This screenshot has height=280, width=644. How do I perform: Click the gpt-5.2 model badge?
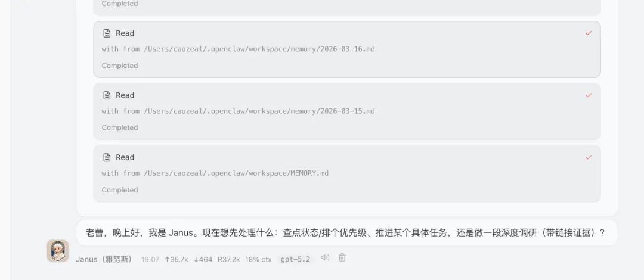click(x=296, y=259)
